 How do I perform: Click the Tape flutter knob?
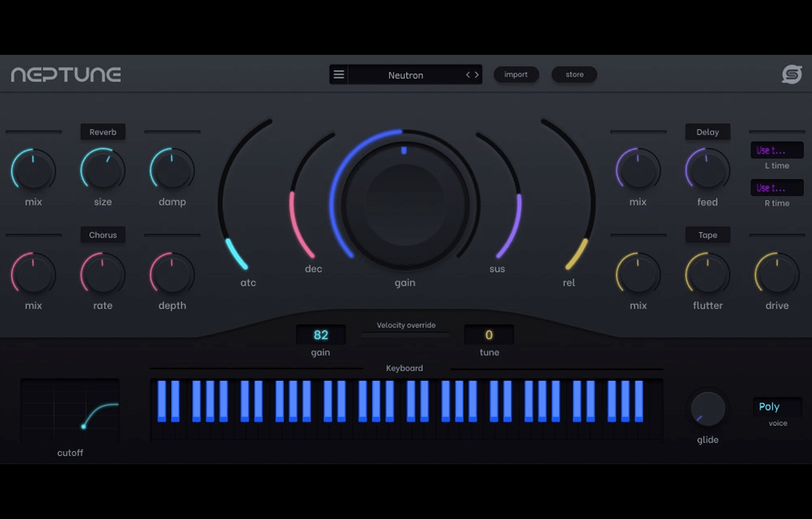(x=707, y=274)
